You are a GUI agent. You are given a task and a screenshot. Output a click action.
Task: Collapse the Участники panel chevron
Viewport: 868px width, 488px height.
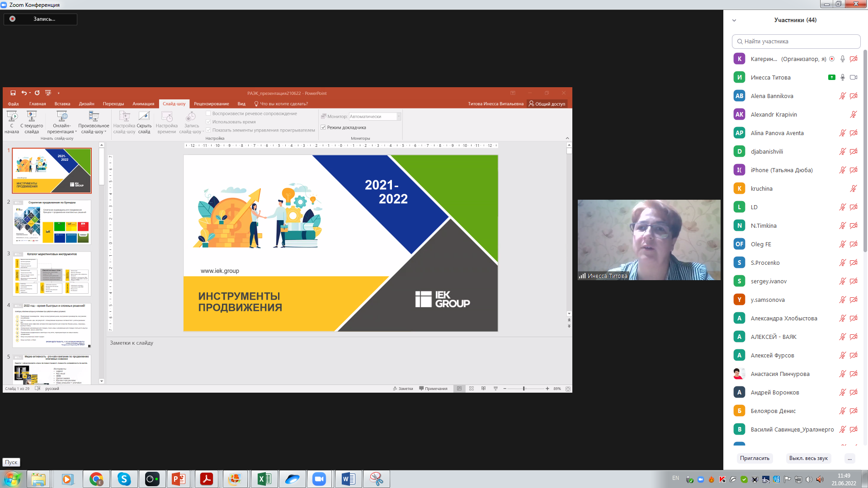click(734, 20)
